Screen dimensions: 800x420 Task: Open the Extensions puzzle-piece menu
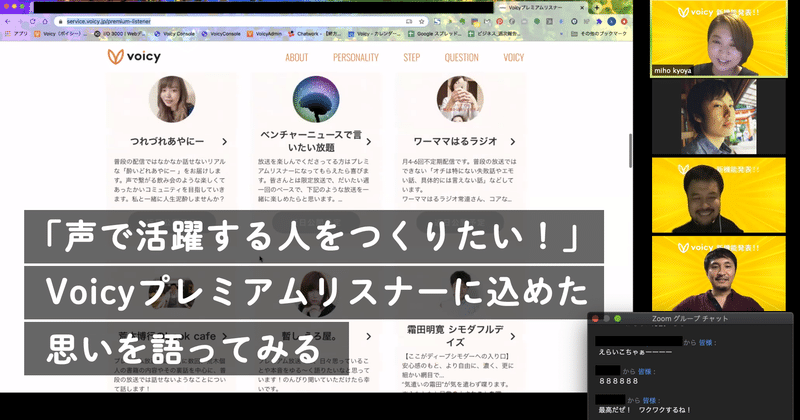pos(599,21)
